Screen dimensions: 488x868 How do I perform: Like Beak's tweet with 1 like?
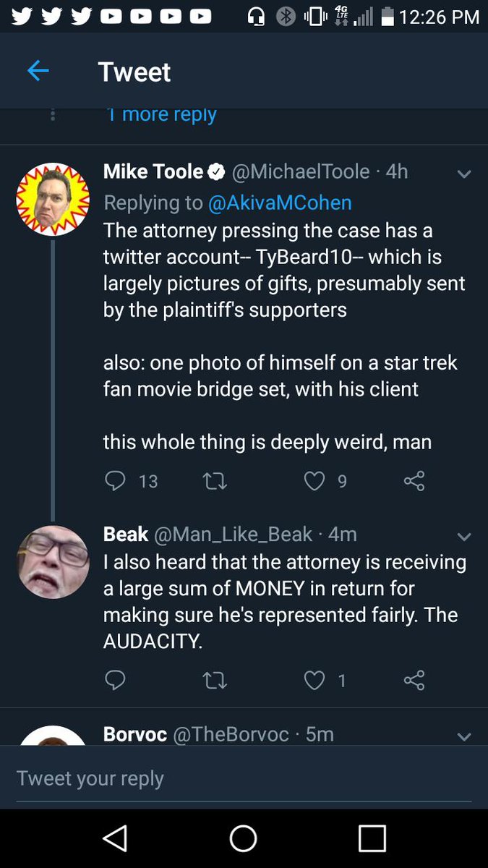[314, 680]
